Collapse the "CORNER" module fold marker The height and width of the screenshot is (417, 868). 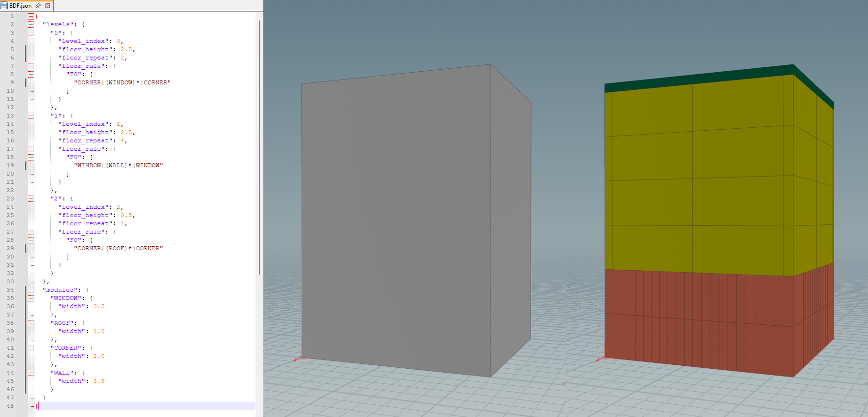click(x=31, y=348)
